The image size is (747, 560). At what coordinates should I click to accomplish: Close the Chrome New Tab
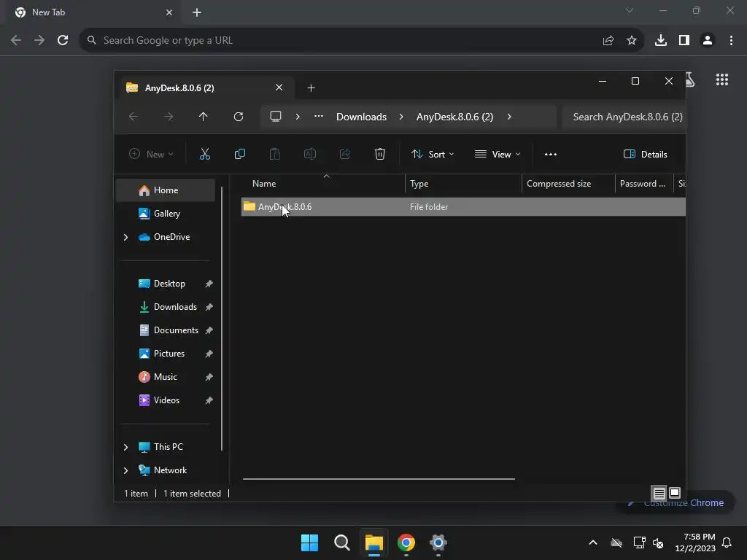click(169, 12)
